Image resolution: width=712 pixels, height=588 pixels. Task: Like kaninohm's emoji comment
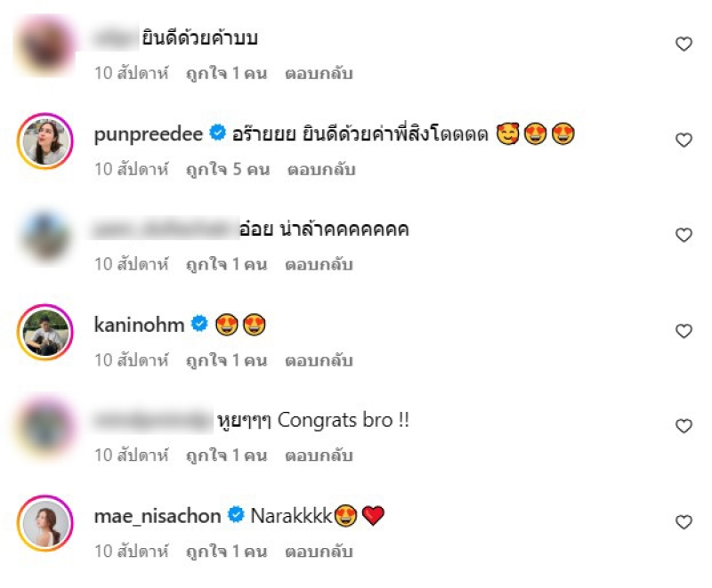click(x=684, y=331)
